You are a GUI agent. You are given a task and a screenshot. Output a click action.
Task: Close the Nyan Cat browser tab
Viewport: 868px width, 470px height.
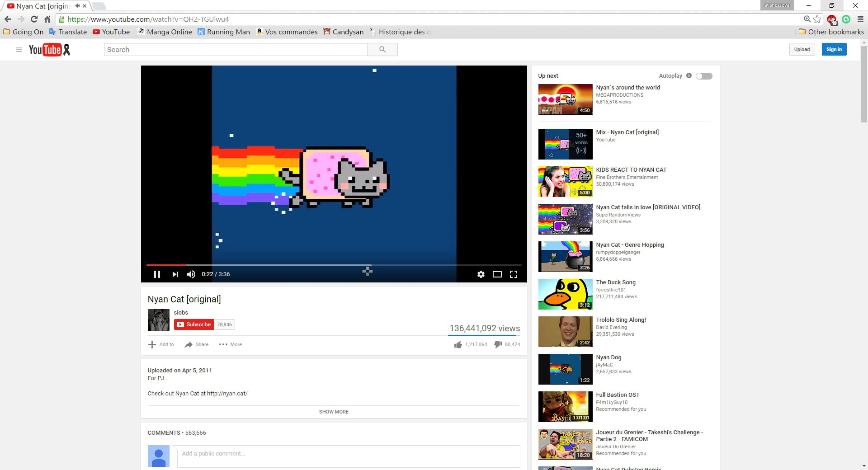pos(85,6)
